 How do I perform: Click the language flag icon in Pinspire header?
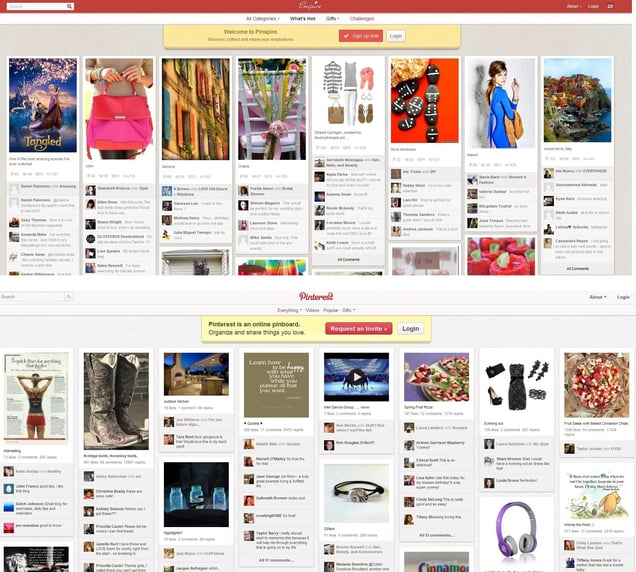point(610,6)
